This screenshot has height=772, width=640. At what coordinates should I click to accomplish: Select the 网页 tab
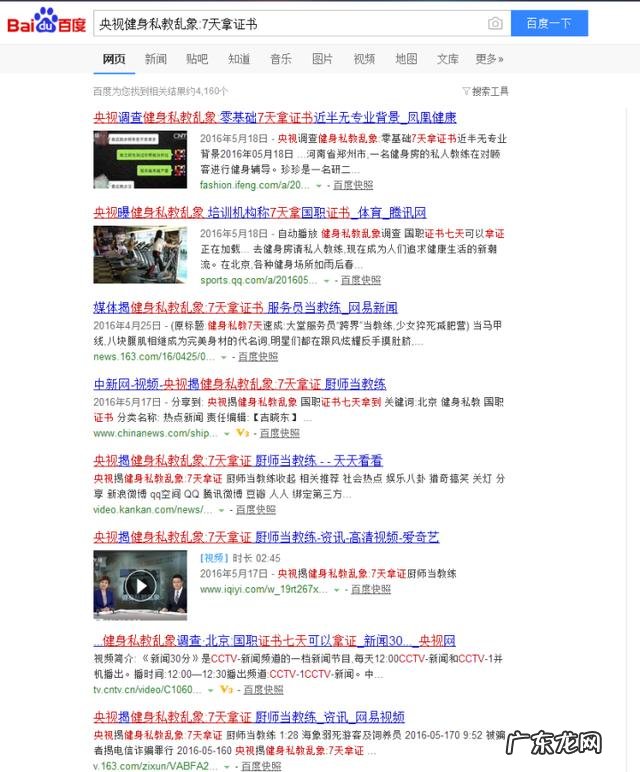(114, 59)
